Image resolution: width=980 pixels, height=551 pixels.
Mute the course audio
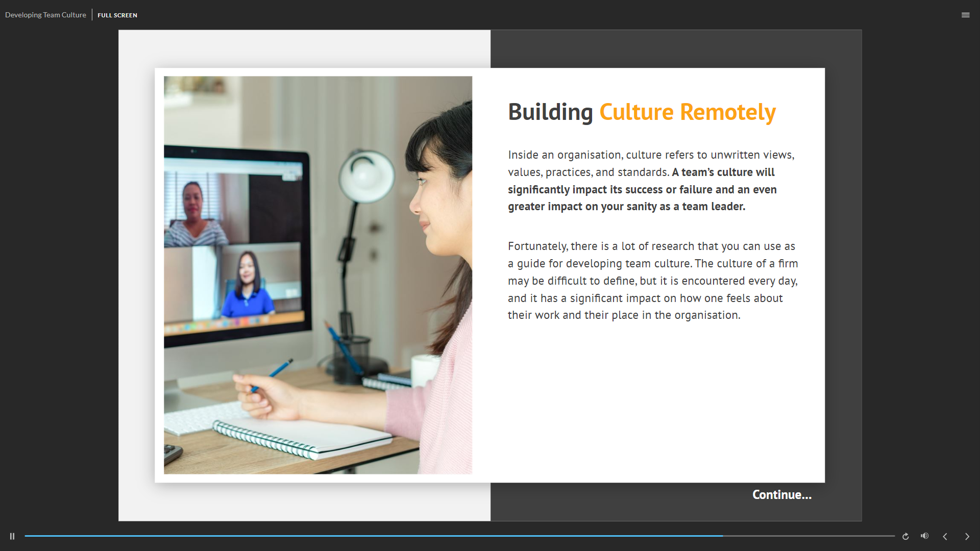(x=924, y=536)
